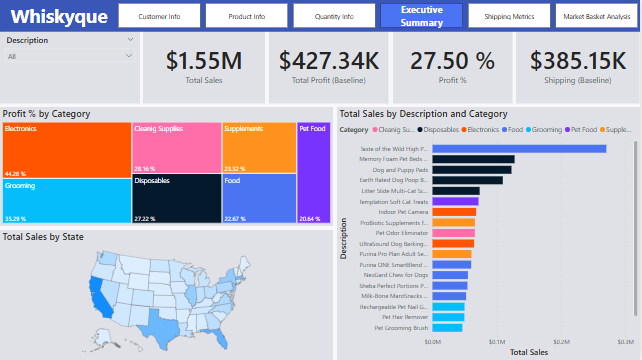Select the Electronics treemap tile
The height and width of the screenshot is (360, 642).
(67, 150)
